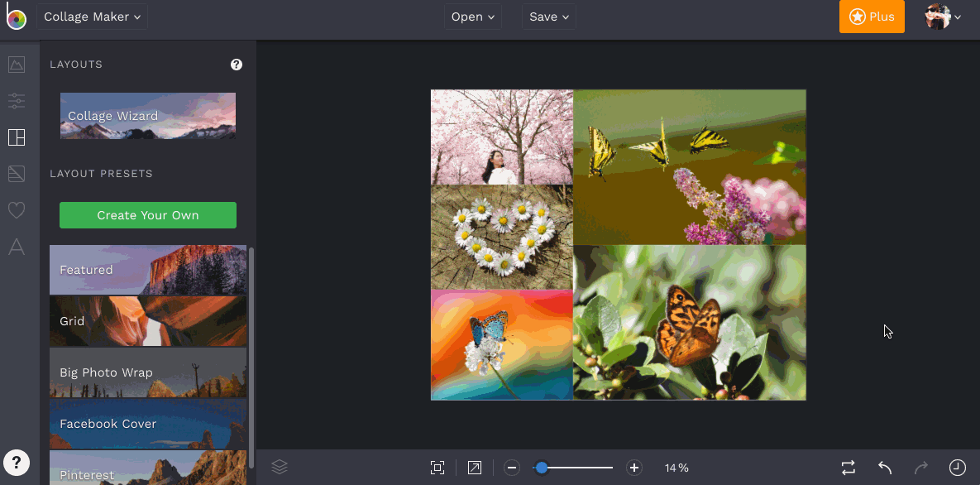Viewport: 980px width, 485px height.
Task: Open the Layers panel icon
Action: tap(280, 468)
